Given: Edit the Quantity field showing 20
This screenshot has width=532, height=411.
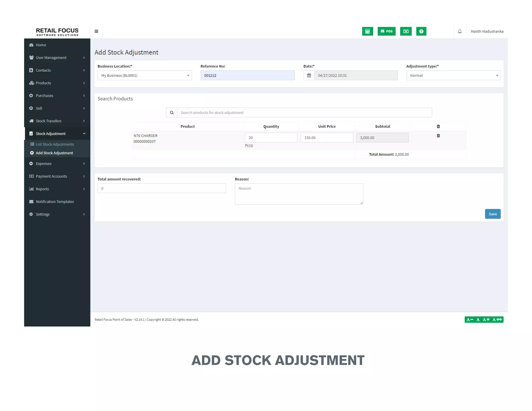Looking at the screenshot, I should pyautogui.click(x=271, y=138).
